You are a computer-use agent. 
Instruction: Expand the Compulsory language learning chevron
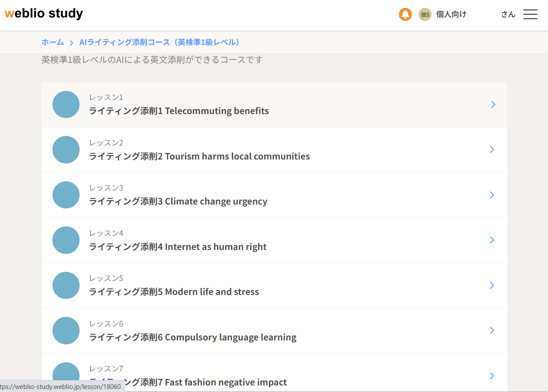(x=492, y=331)
